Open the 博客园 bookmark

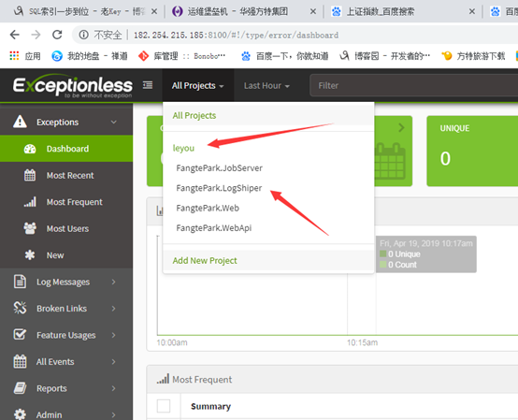pyautogui.click(x=384, y=56)
